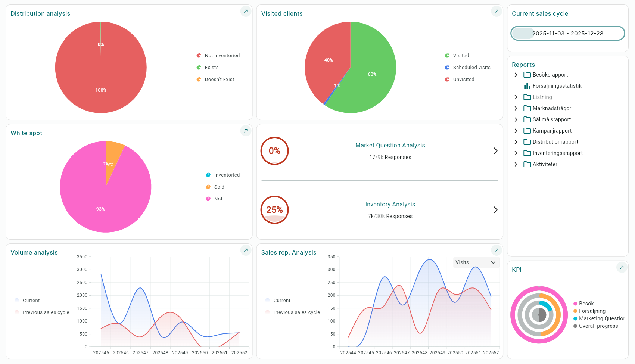635x364 pixels.
Task: Open White spot expand arrow icon
Action: 246,131
